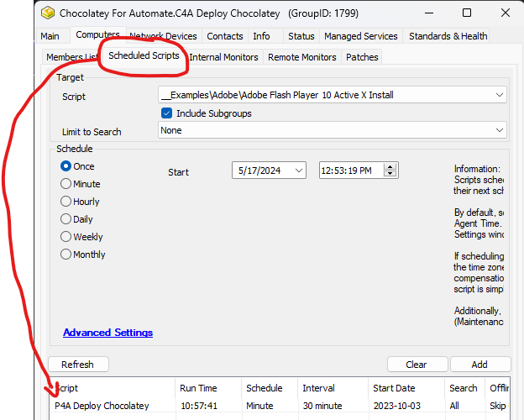Open the Start date picker dropdown
This screenshot has width=524, height=420.
299,171
